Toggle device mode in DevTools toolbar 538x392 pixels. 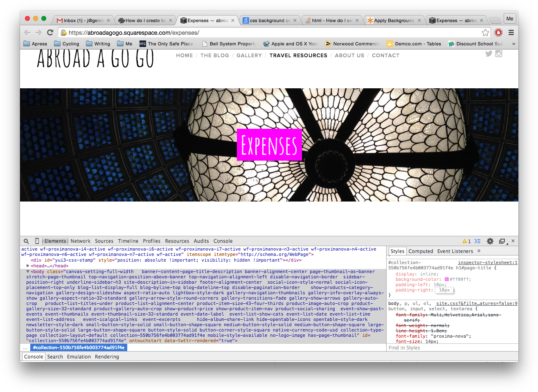pyautogui.click(x=37, y=241)
